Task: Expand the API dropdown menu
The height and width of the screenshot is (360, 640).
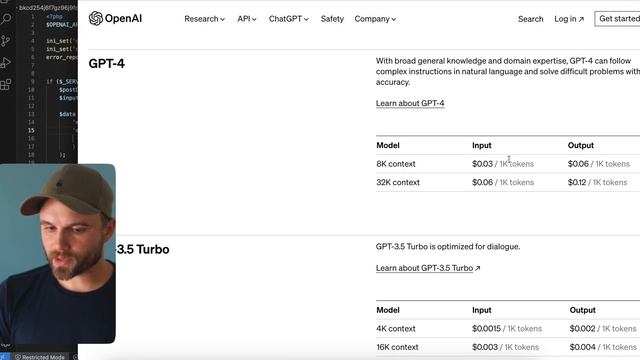Action: point(247,19)
